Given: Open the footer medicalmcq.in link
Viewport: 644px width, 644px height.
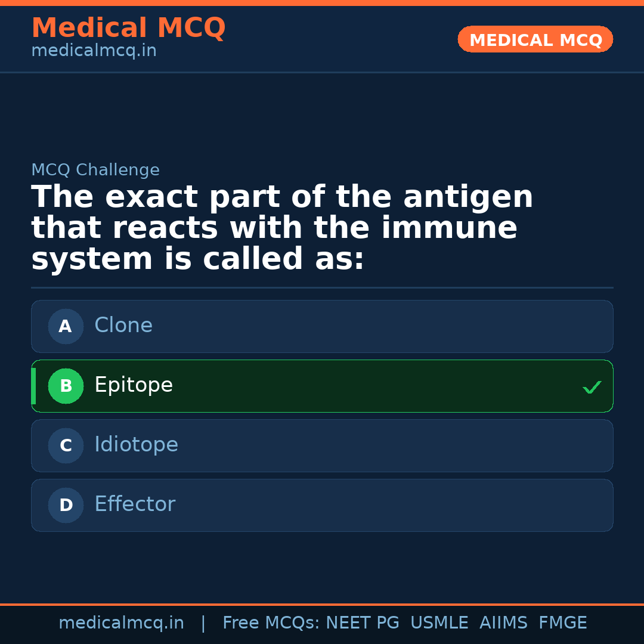Looking at the screenshot, I should pos(121,623).
